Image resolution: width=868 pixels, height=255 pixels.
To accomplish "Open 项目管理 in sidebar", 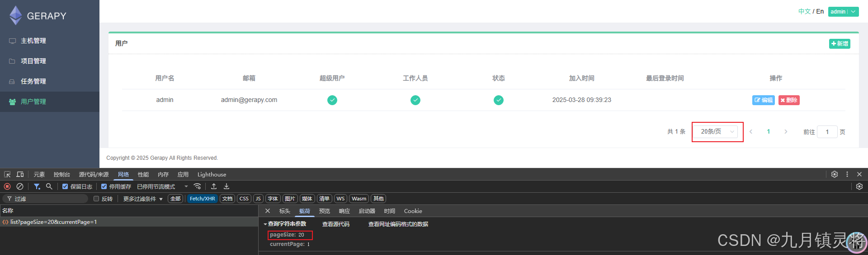I will [50, 61].
